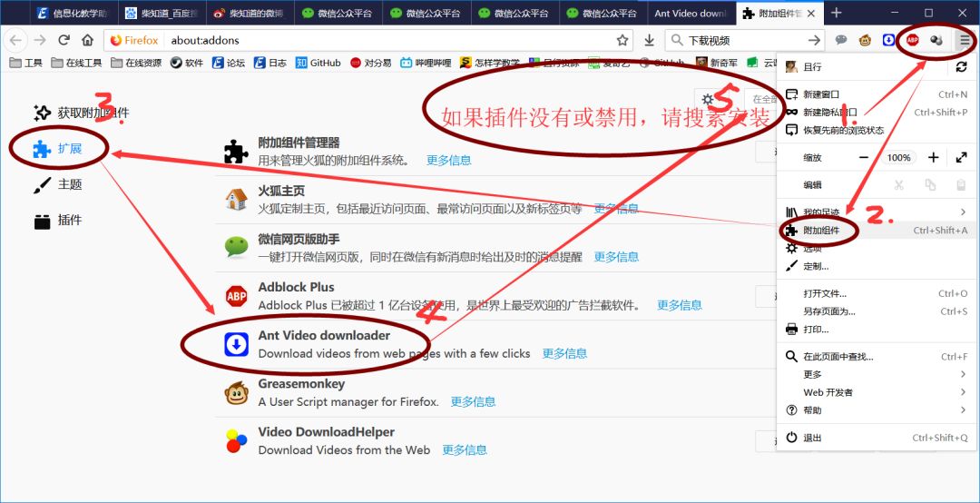Click the Copy icon in edit row
The width and height of the screenshot is (980, 503).
tap(930, 185)
